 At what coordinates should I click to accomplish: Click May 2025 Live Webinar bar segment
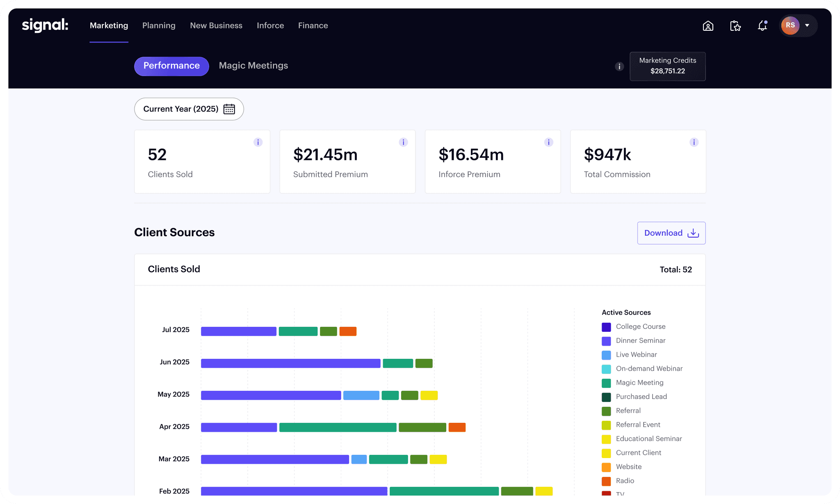pyautogui.click(x=361, y=395)
